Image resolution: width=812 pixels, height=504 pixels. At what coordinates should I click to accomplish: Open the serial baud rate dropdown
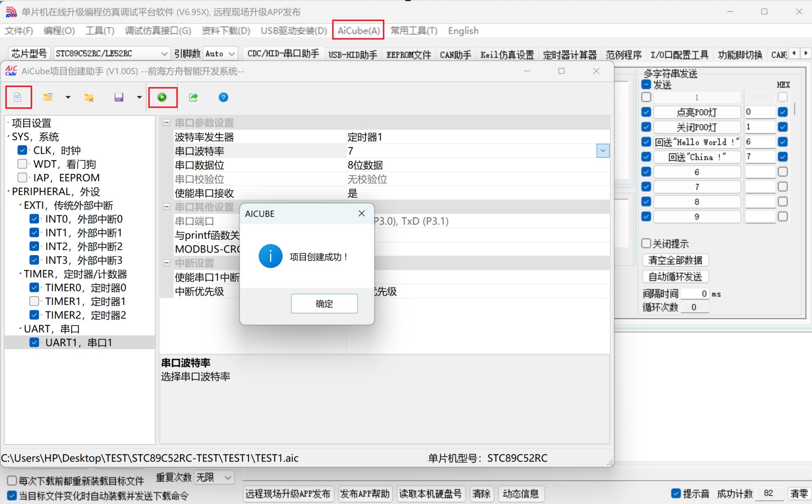click(x=603, y=151)
